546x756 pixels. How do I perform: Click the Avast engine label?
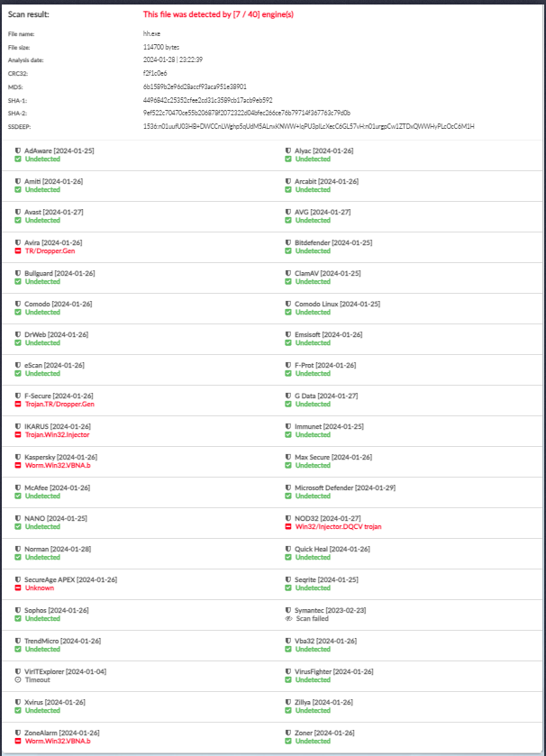(32, 212)
